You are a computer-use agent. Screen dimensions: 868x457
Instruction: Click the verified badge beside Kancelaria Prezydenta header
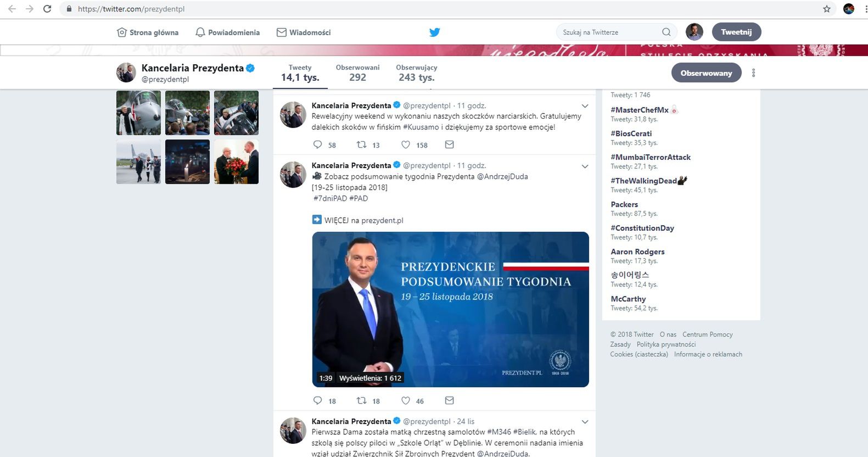coord(250,68)
